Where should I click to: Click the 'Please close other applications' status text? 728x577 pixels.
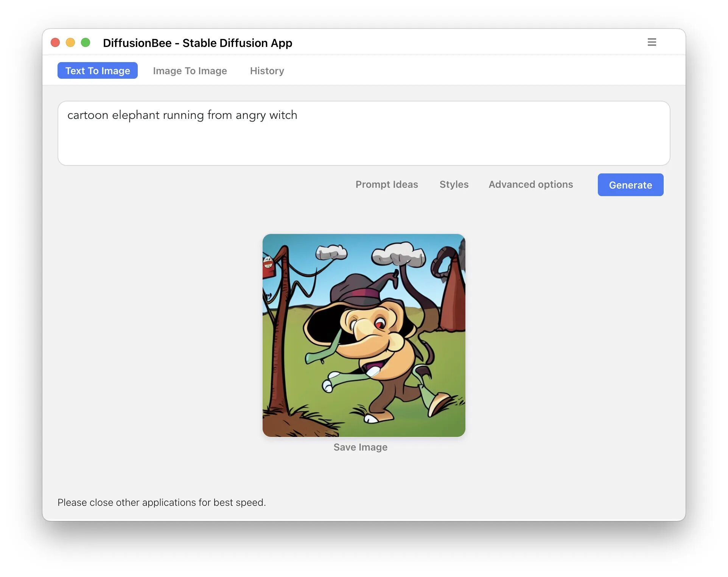(x=162, y=502)
